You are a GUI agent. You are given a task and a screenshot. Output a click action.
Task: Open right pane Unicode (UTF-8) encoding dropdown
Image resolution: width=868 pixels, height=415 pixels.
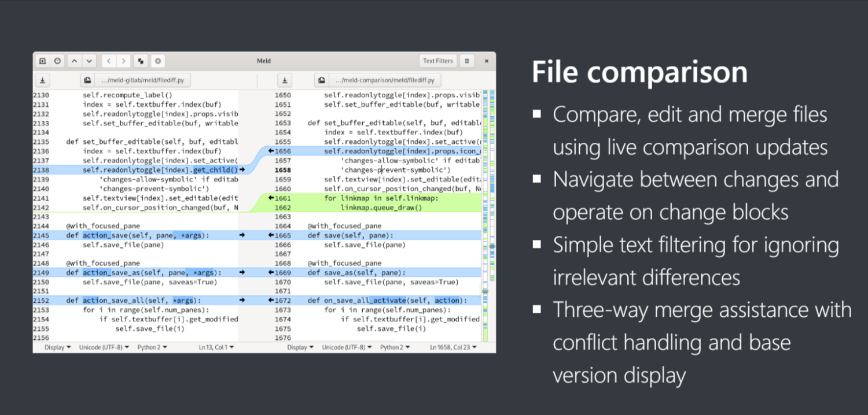[347, 347]
